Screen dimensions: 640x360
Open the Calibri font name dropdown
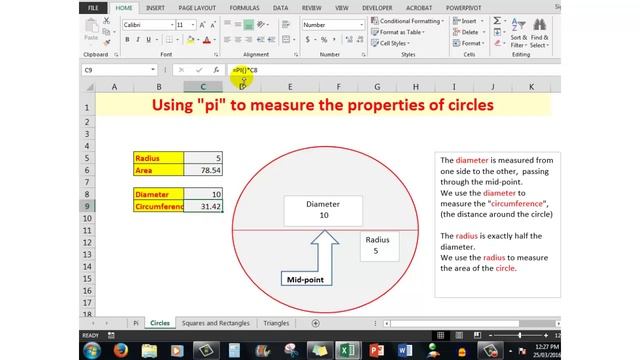click(172, 25)
